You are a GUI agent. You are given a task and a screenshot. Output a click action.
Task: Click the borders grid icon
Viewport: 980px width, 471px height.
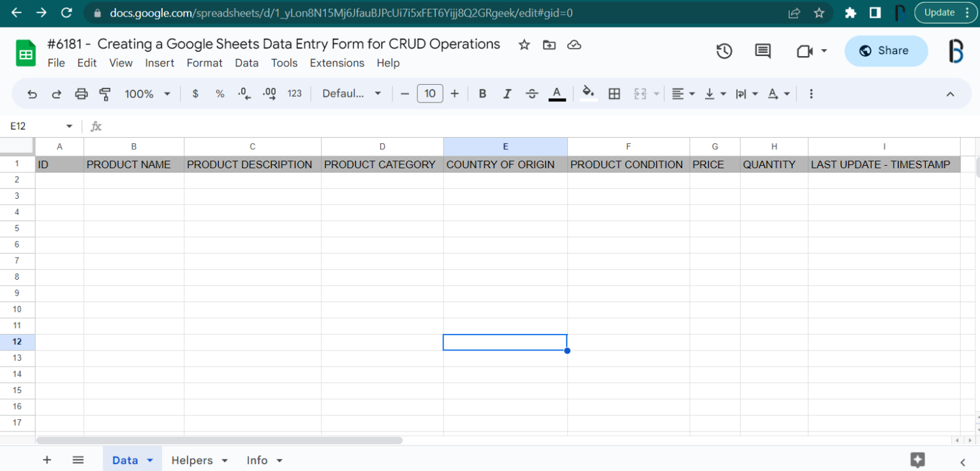click(x=614, y=94)
